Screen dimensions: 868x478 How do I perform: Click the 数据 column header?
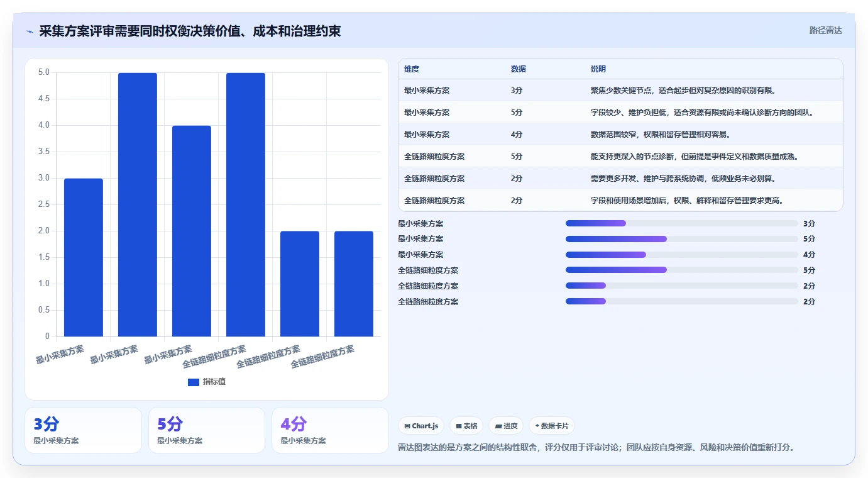click(519, 69)
